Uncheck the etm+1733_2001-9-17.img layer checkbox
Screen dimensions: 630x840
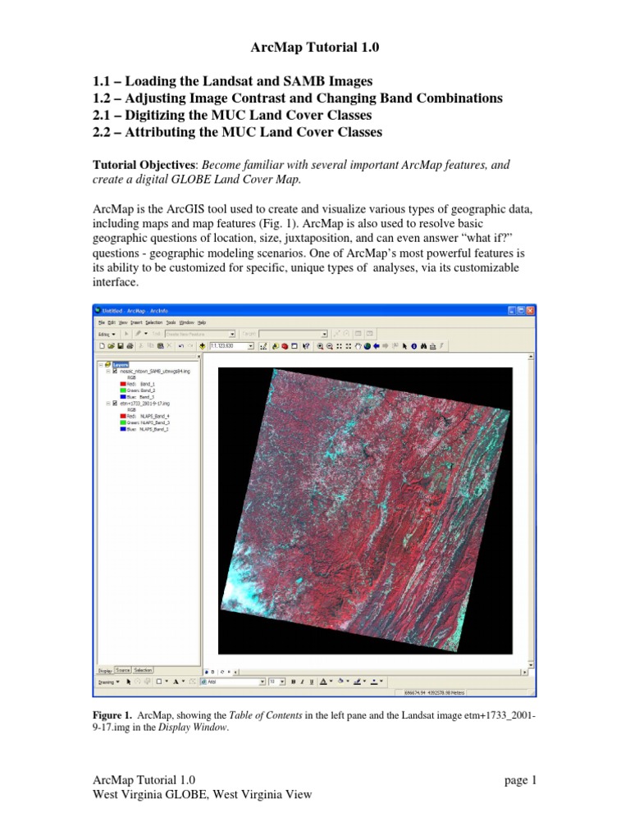[x=115, y=404]
